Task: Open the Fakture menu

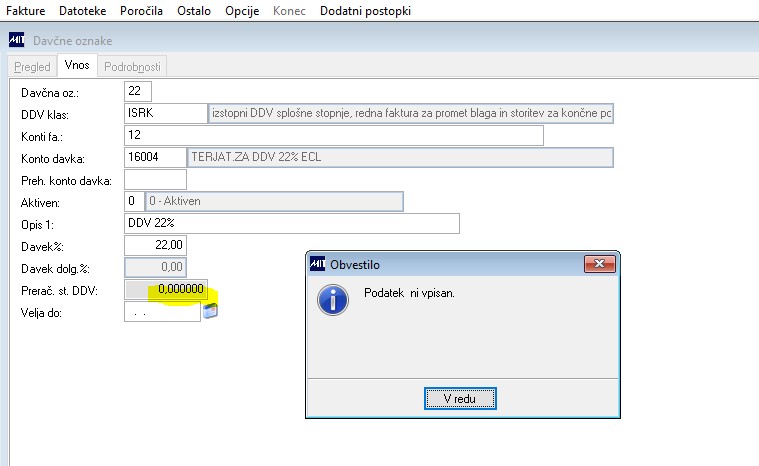Action: [x=25, y=11]
